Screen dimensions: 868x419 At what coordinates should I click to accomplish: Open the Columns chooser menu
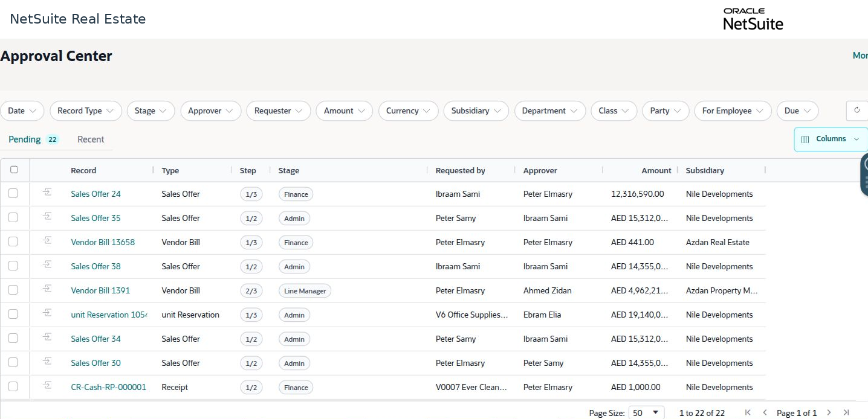click(x=831, y=139)
